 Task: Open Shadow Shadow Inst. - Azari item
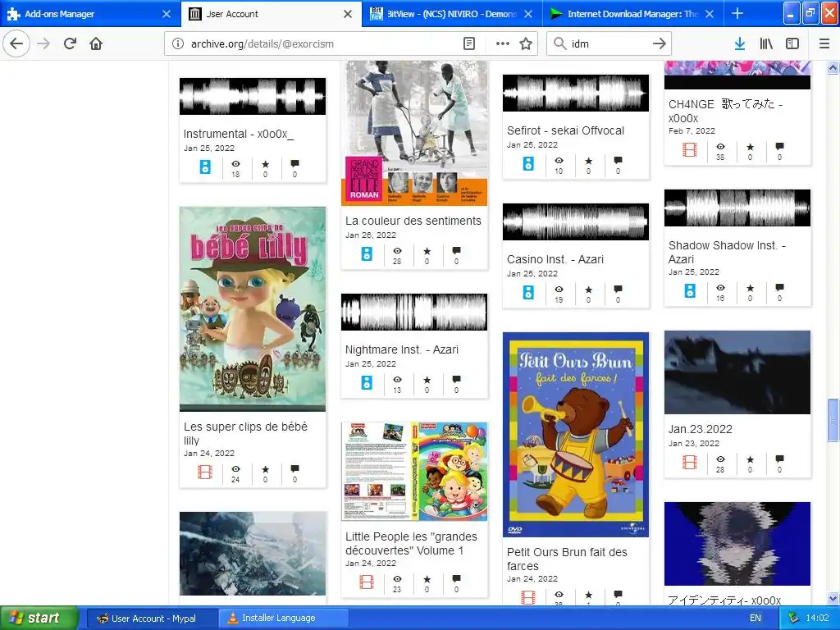click(727, 253)
